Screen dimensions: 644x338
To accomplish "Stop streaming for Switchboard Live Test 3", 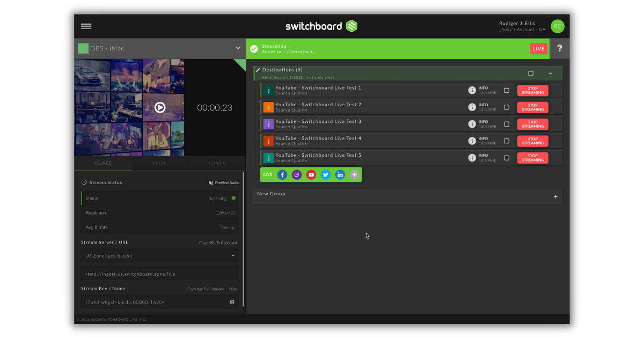I will point(532,124).
